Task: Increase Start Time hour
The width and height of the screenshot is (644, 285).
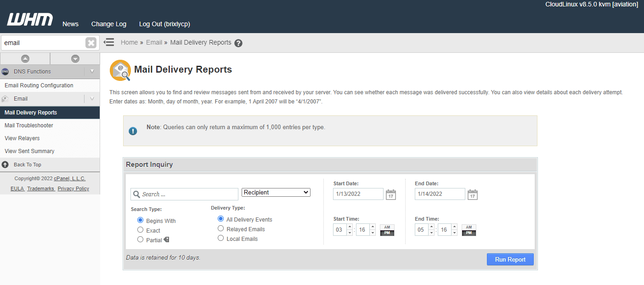Action: pyautogui.click(x=349, y=227)
